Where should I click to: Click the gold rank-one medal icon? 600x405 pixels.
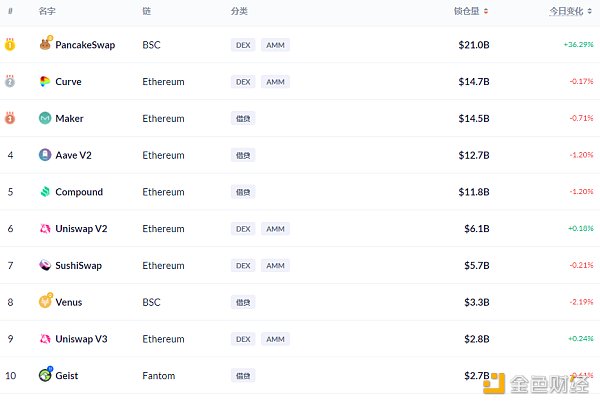click(x=10, y=45)
